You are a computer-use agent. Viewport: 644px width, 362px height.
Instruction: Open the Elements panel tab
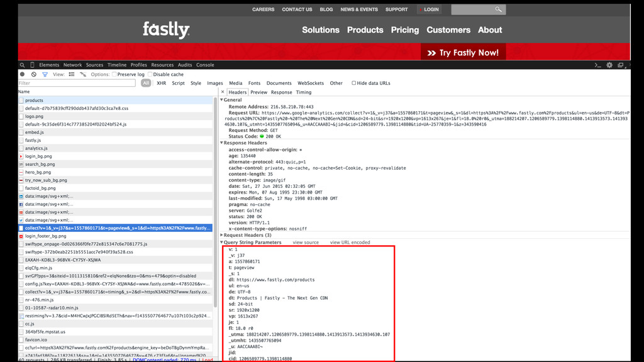tap(49, 65)
